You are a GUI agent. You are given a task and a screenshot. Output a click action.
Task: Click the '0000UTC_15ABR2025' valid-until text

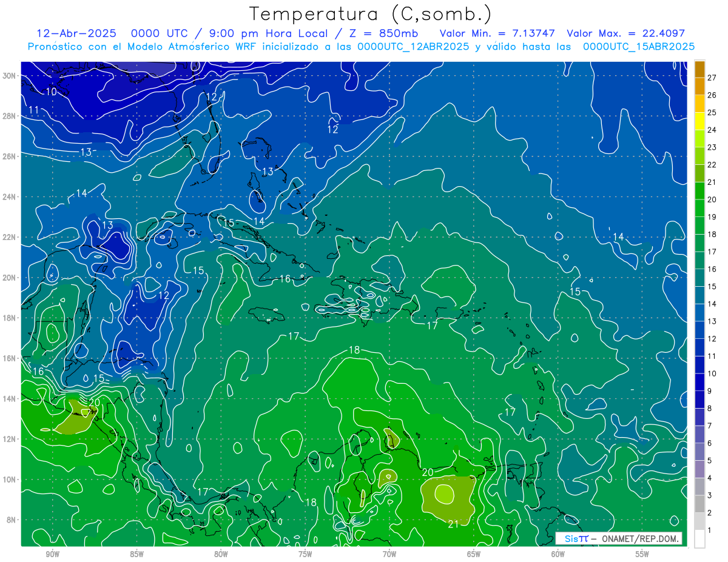click(x=639, y=47)
